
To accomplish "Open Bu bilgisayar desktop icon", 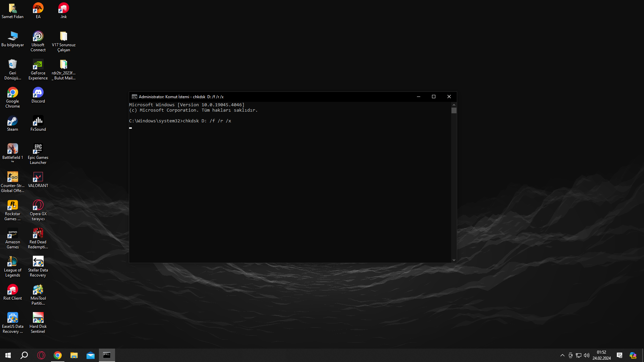I will click(12, 39).
